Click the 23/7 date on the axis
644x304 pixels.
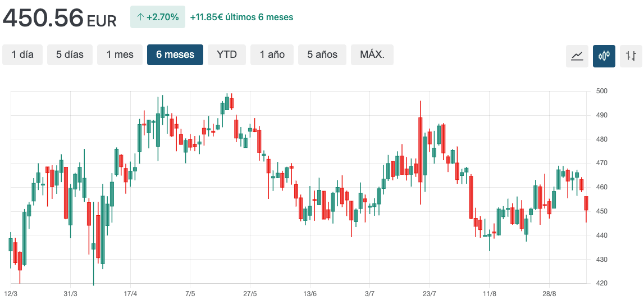[x=429, y=294]
